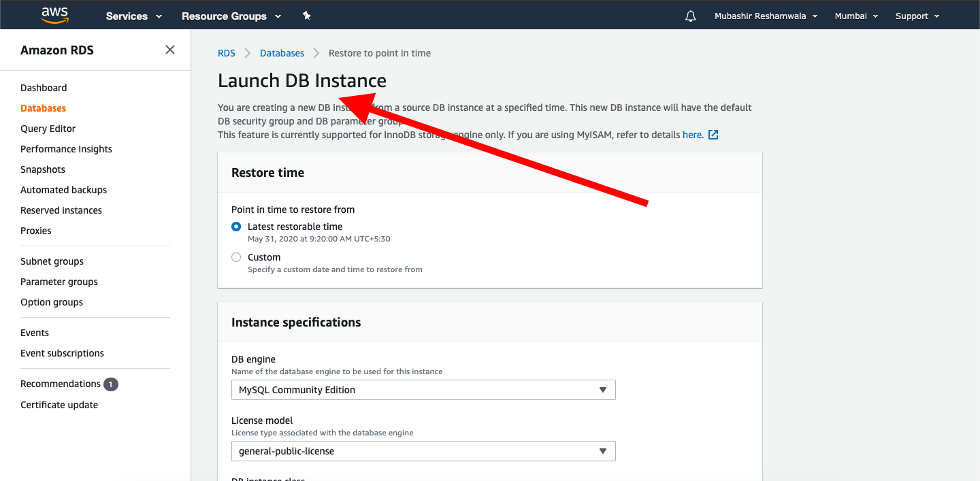Open Events page in sidebar
980x481 pixels.
35,333
